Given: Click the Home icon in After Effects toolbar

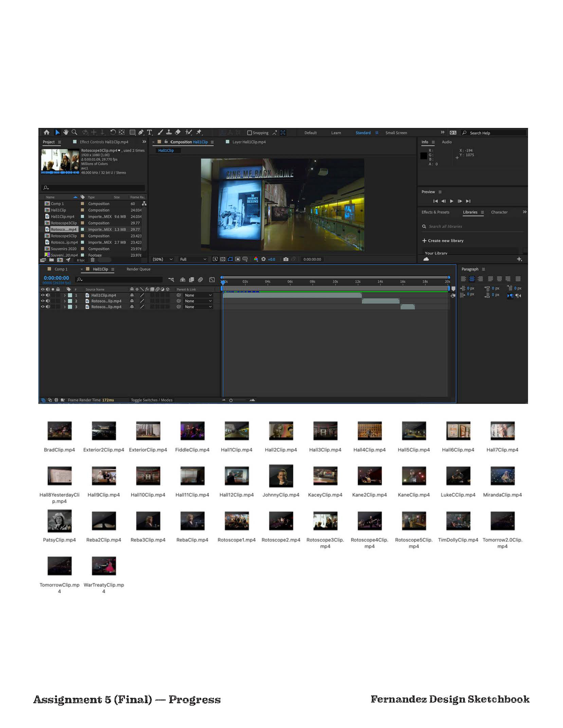Looking at the screenshot, I should tap(47, 132).
